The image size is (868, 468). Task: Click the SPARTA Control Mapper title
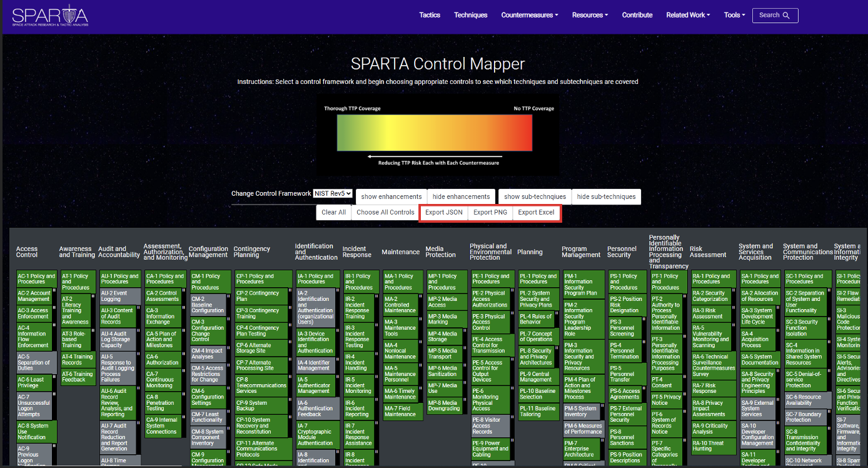tap(438, 64)
